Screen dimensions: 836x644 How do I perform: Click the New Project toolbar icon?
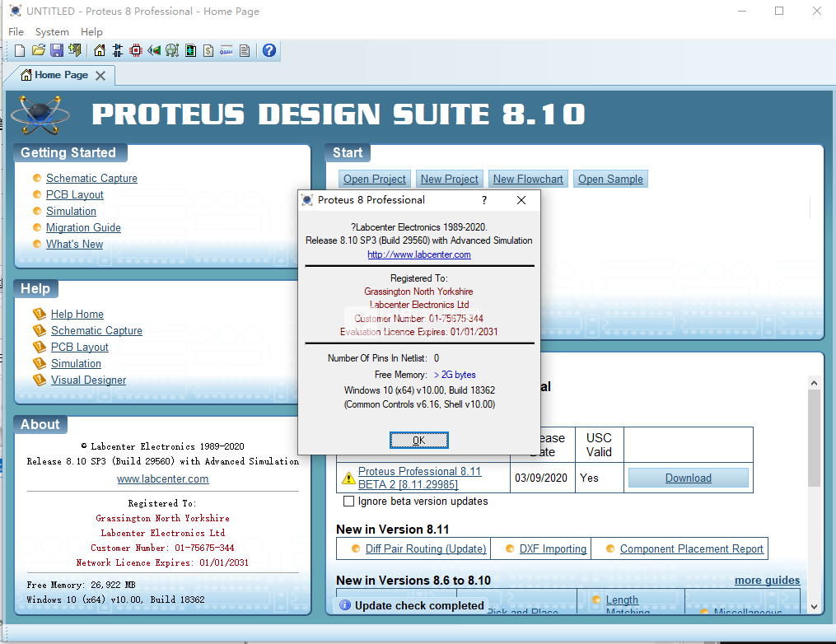point(20,50)
